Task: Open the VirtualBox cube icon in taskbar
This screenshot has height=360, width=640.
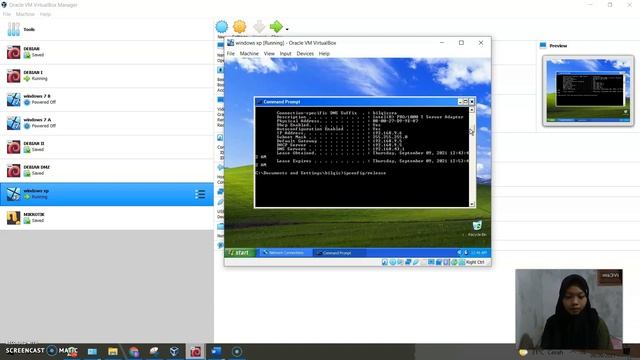Action: click(x=174, y=351)
